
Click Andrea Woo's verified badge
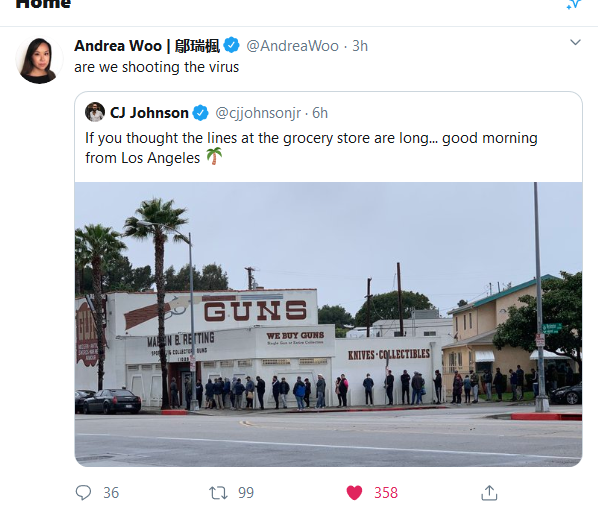coord(231,45)
